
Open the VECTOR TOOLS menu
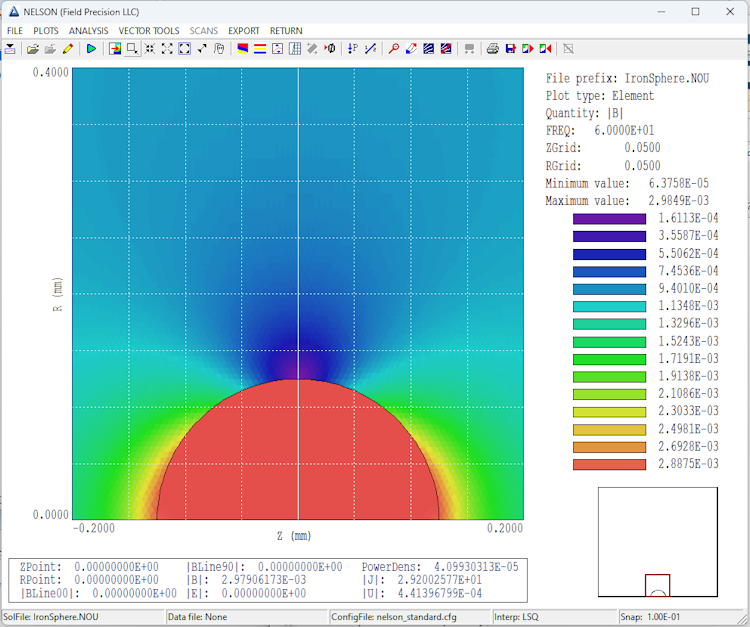click(149, 31)
